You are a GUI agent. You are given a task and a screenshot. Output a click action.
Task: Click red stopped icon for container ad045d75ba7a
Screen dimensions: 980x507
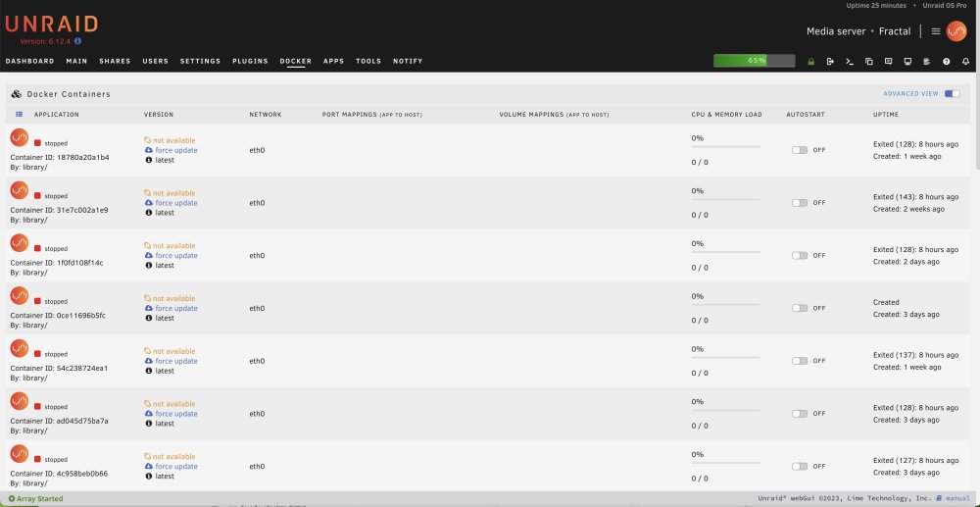(37, 406)
